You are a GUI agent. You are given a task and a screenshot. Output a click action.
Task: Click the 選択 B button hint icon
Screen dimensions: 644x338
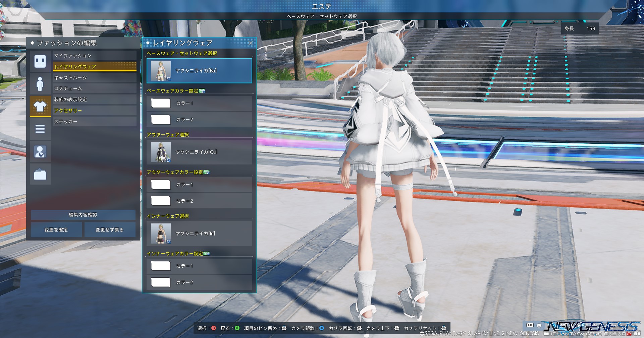214,328
